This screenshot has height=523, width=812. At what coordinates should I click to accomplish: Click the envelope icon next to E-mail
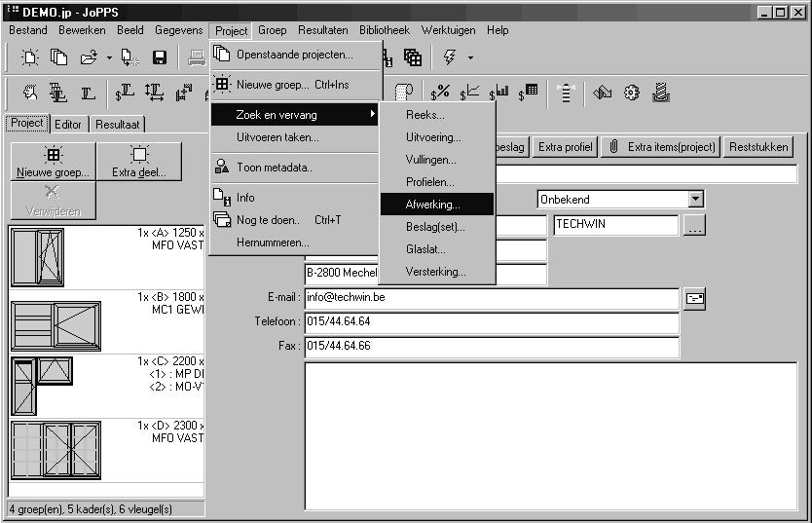[x=694, y=299]
